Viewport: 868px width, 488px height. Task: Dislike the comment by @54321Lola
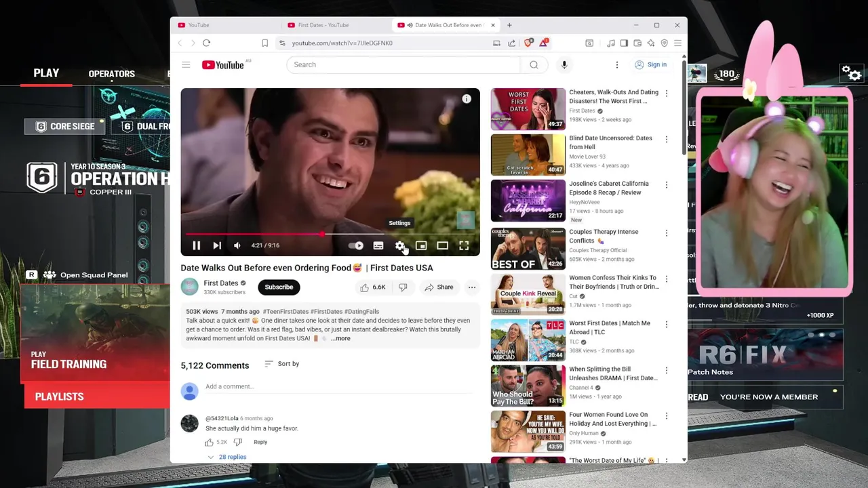[238, 442]
